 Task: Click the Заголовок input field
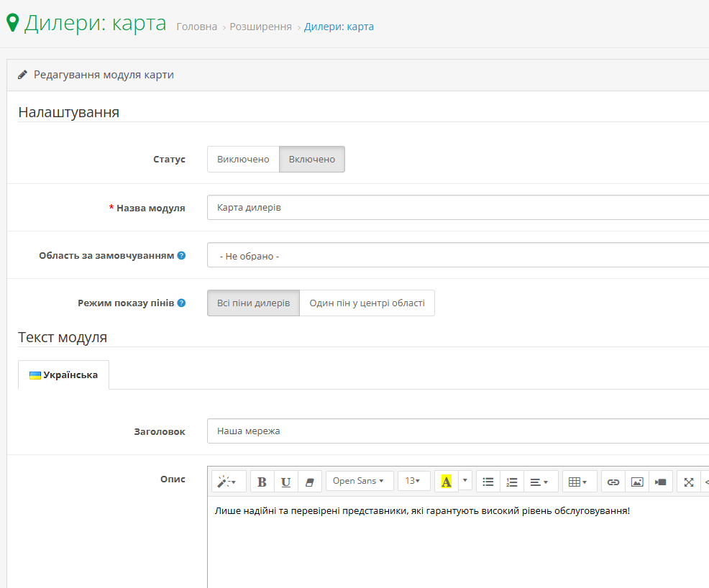pyautogui.click(x=458, y=431)
